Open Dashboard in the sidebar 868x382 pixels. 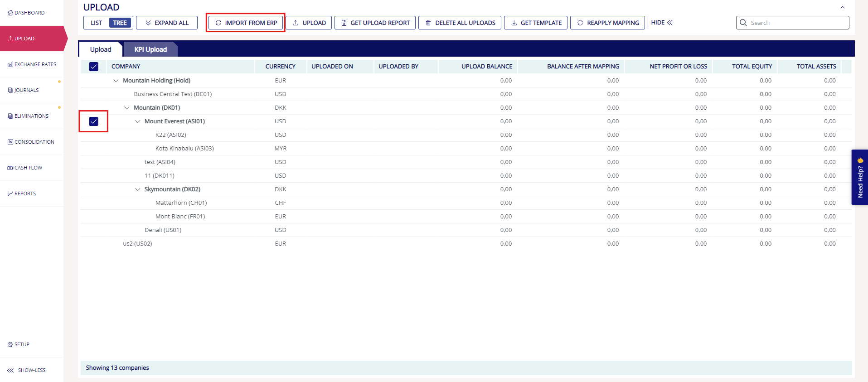coord(26,13)
